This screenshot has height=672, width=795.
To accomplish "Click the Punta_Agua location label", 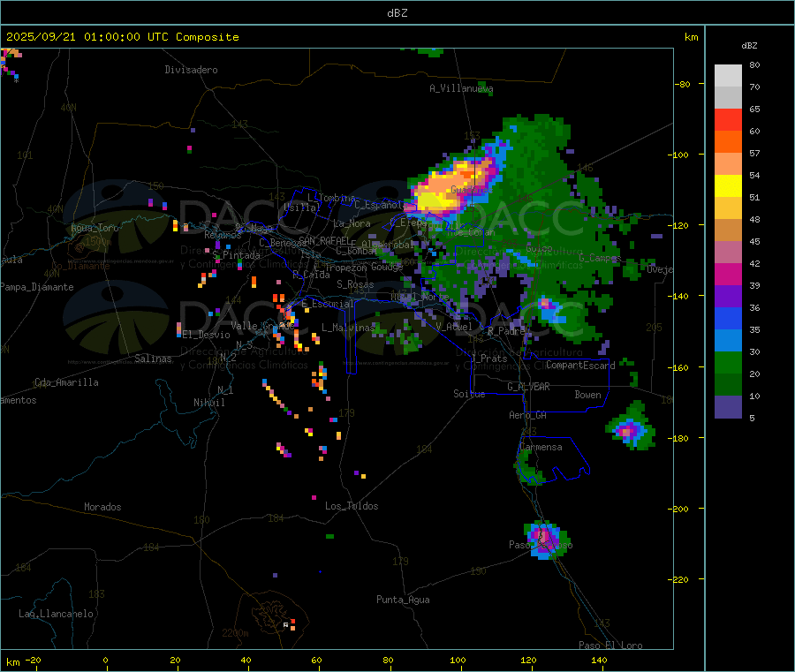I will click(403, 600).
